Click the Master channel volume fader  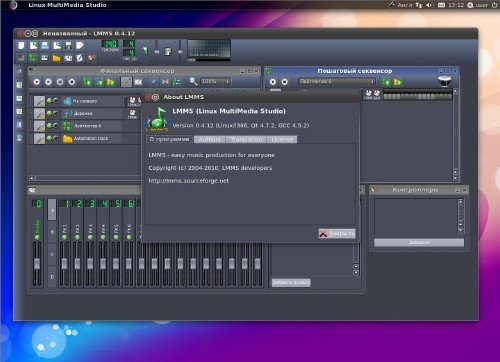click(37, 264)
